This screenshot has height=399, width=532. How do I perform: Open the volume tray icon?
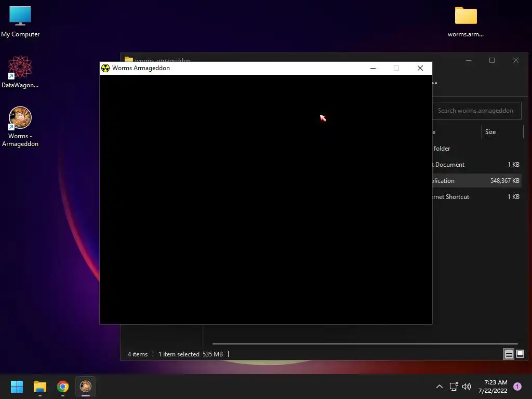click(467, 387)
